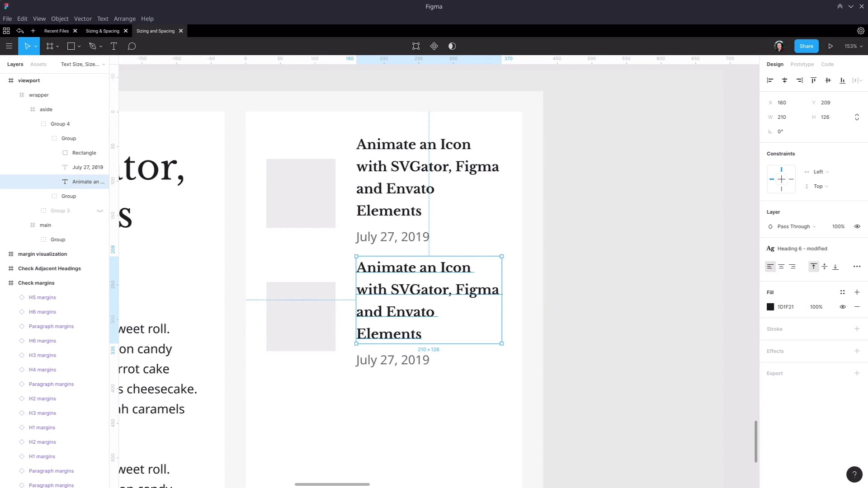This screenshot has height=488, width=868.
Task: Open the Text menu in the menu bar
Action: [103, 19]
